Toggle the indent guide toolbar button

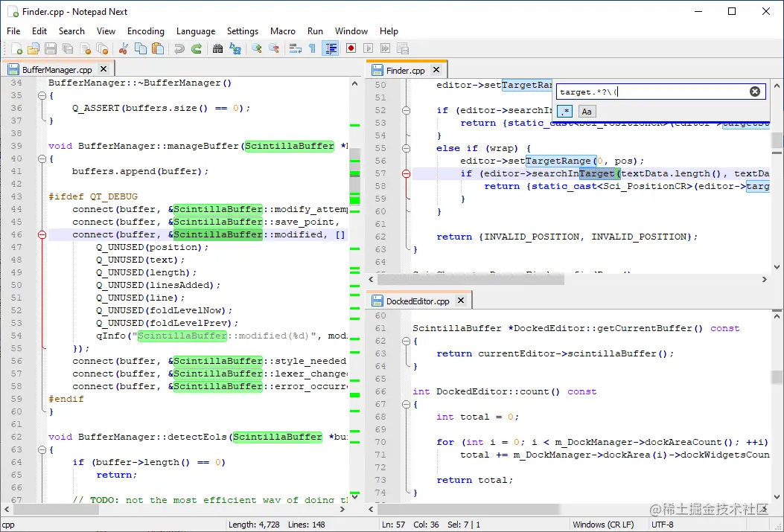pyautogui.click(x=331, y=48)
